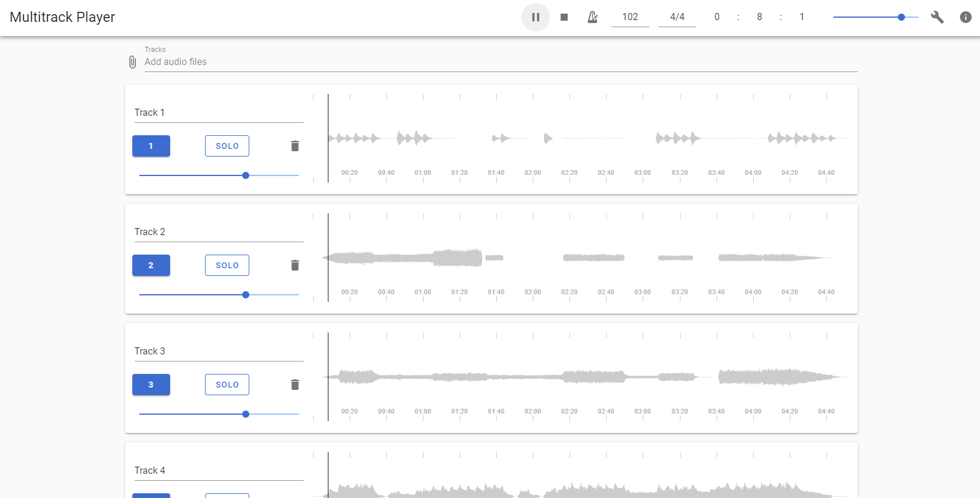Image resolution: width=980 pixels, height=498 pixels.
Task: Open the info icon in the top bar
Action: tap(966, 17)
